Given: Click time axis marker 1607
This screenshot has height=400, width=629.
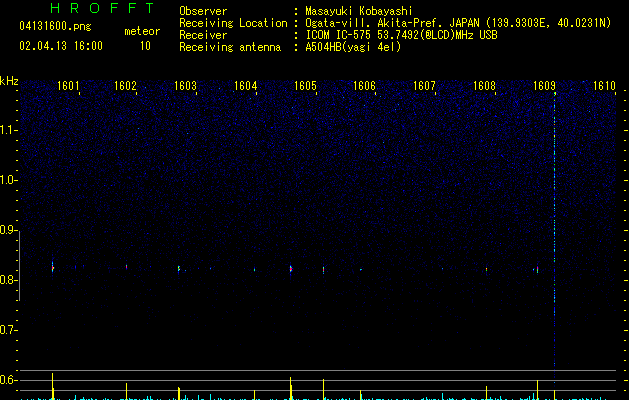Looking at the screenshot, I should point(424,86).
